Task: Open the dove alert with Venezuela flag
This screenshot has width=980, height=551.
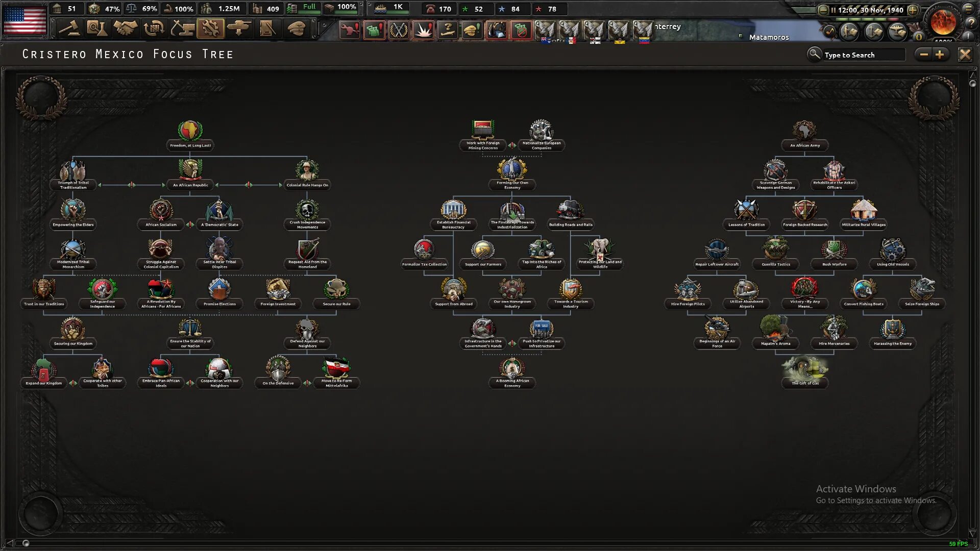Action: [x=643, y=32]
